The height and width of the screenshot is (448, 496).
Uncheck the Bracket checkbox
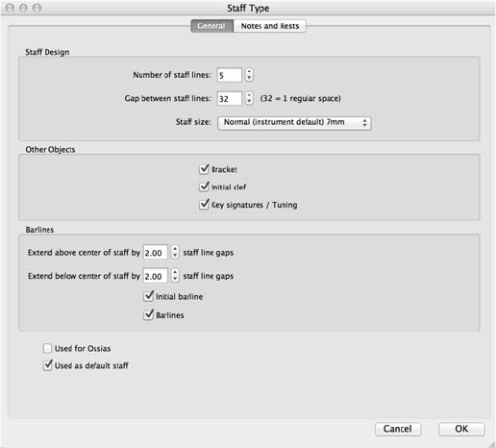click(204, 169)
